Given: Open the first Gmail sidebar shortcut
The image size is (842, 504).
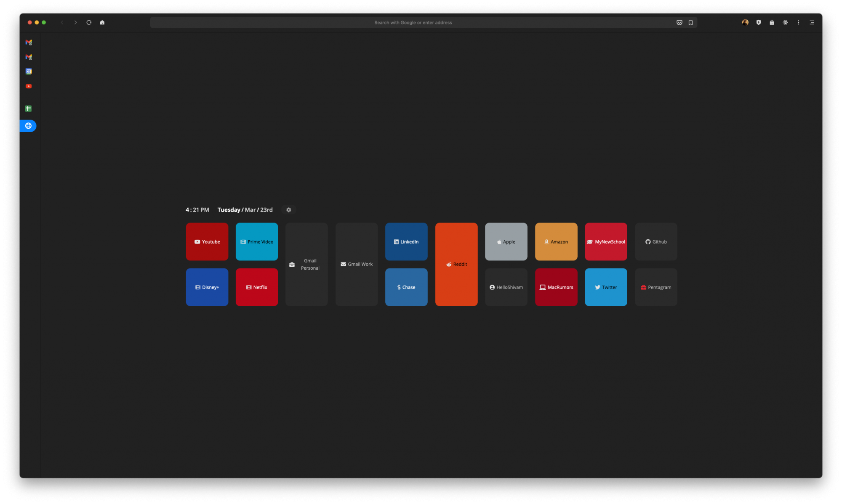Looking at the screenshot, I should tap(29, 42).
